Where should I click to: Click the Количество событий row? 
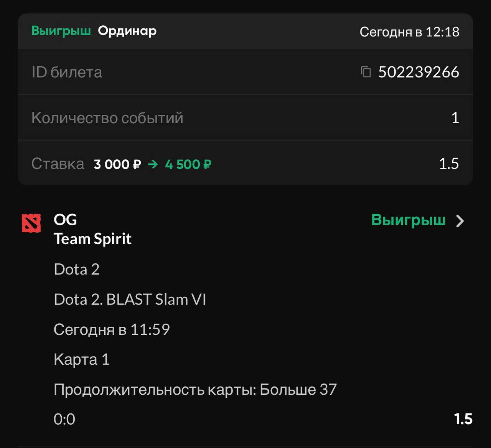pyautogui.click(x=245, y=118)
